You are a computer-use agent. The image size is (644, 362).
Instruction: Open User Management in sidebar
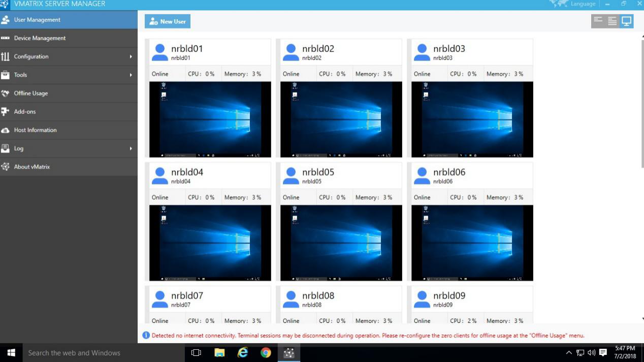pos(69,20)
